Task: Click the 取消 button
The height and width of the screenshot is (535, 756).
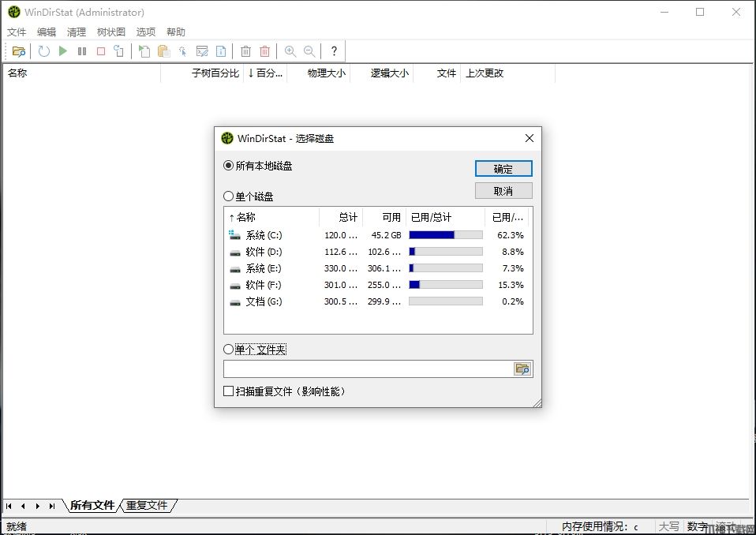Action: click(x=503, y=191)
